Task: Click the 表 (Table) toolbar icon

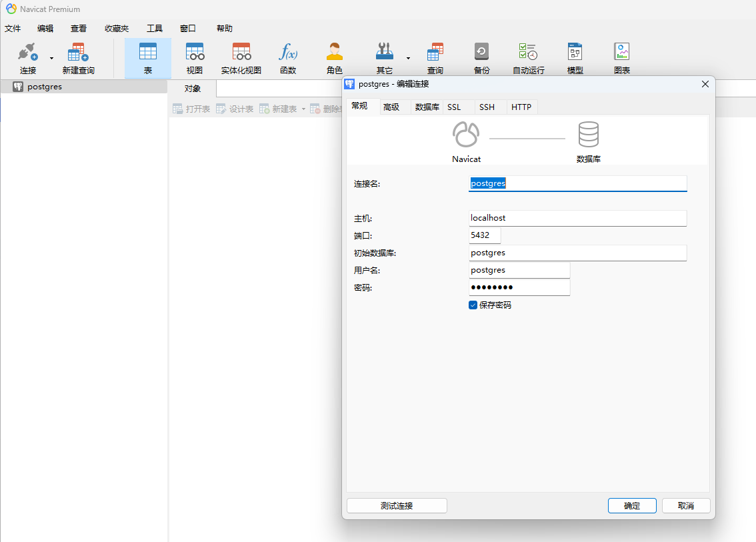Action: pyautogui.click(x=147, y=58)
